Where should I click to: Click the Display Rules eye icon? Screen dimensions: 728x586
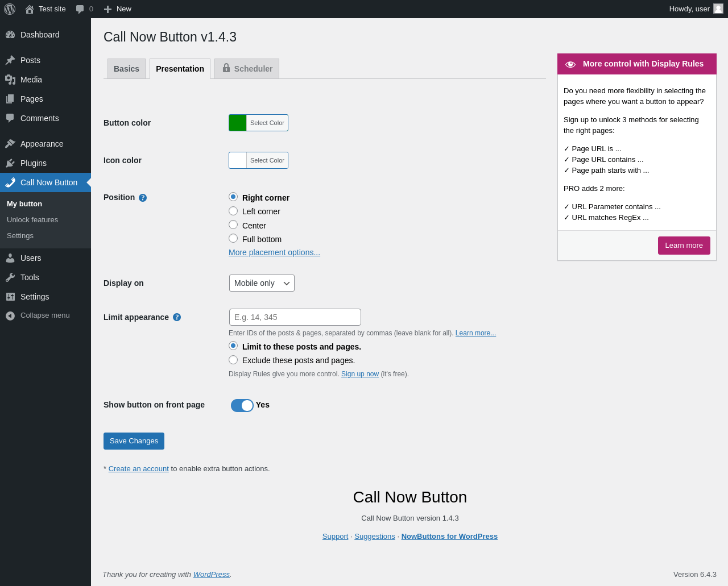click(x=570, y=64)
